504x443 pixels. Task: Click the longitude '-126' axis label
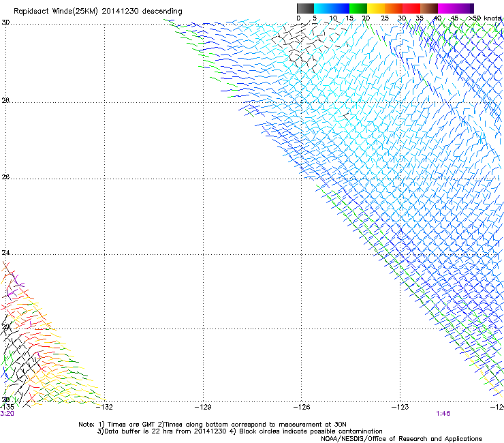pyautogui.click(x=302, y=408)
